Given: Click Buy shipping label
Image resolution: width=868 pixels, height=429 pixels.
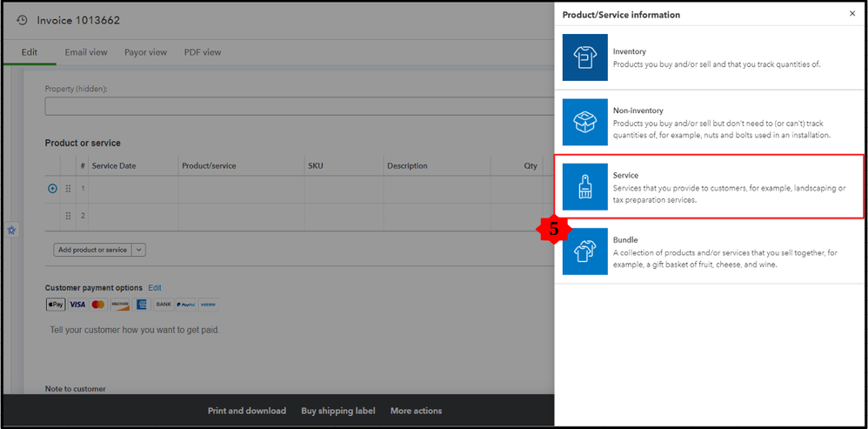Looking at the screenshot, I should [338, 411].
